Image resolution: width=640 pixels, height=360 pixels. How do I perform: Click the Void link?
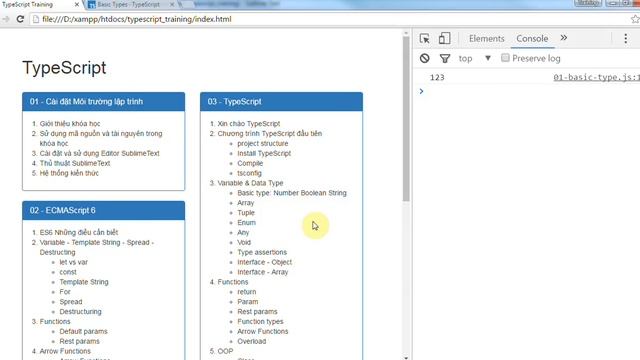pos(244,242)
